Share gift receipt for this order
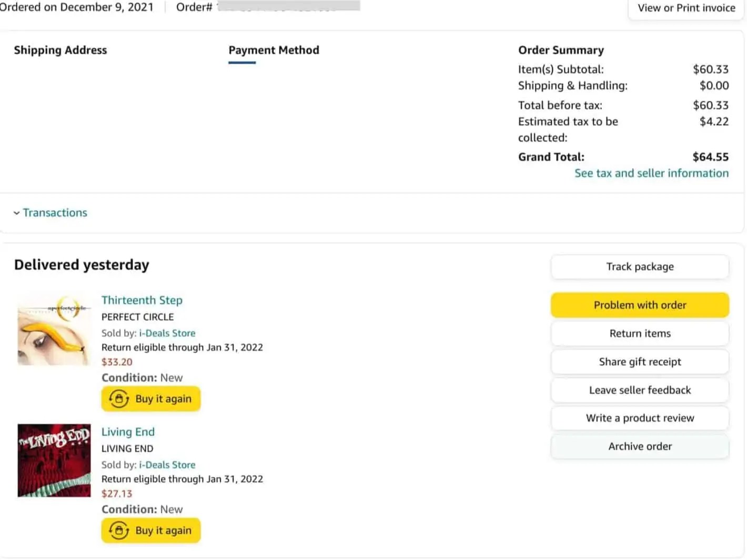747x560 pixels. pos(640,362)
